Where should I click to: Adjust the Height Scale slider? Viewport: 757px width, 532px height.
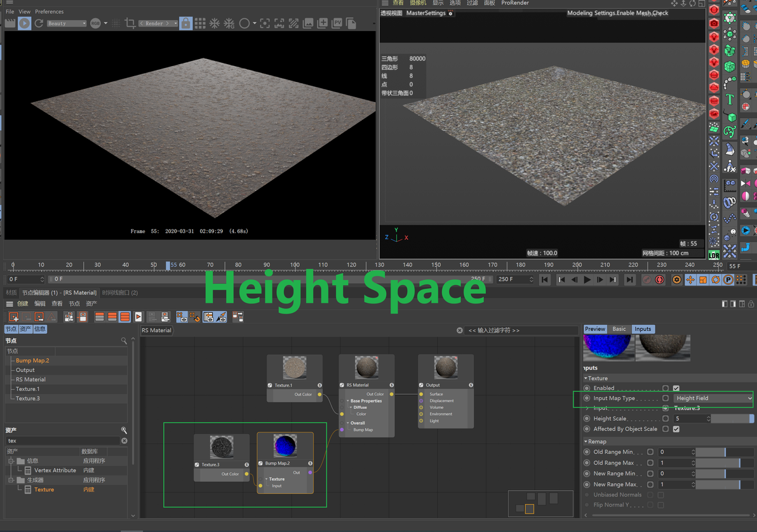(x=732, y=418)
